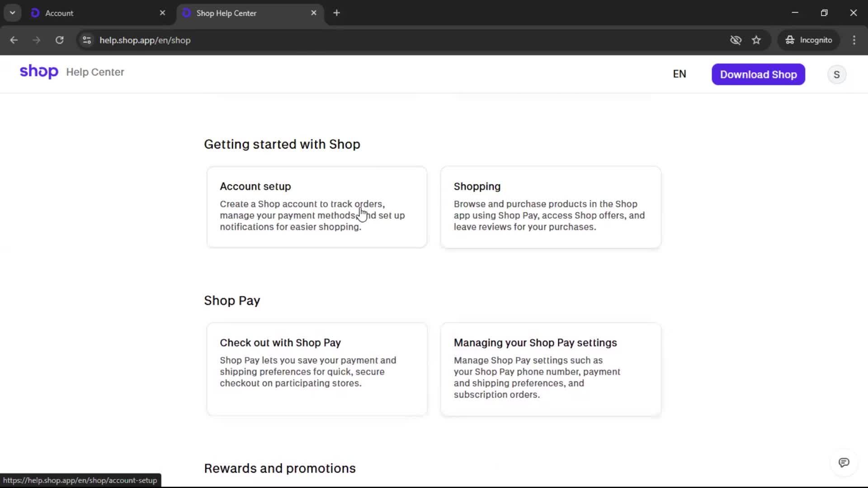Open Chrome three-dot menu

(x=854, y=40)
